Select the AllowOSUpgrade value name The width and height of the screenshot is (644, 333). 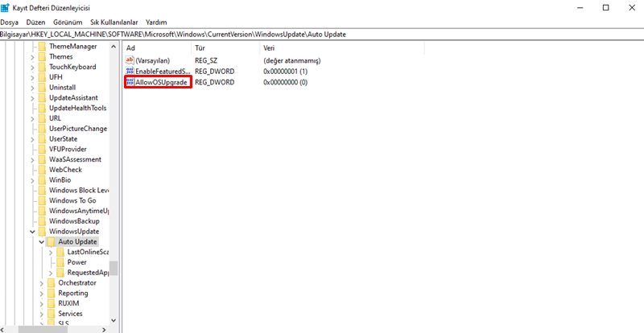tap(162, 83)
